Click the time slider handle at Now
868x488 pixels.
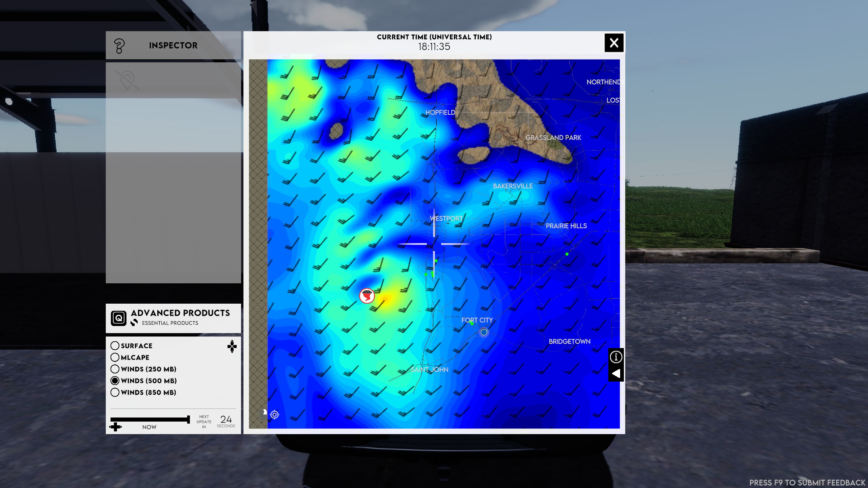[188, 420]
